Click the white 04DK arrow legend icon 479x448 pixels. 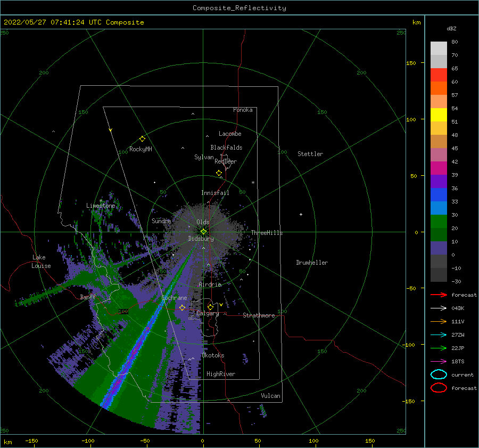(x=439, y=308)
